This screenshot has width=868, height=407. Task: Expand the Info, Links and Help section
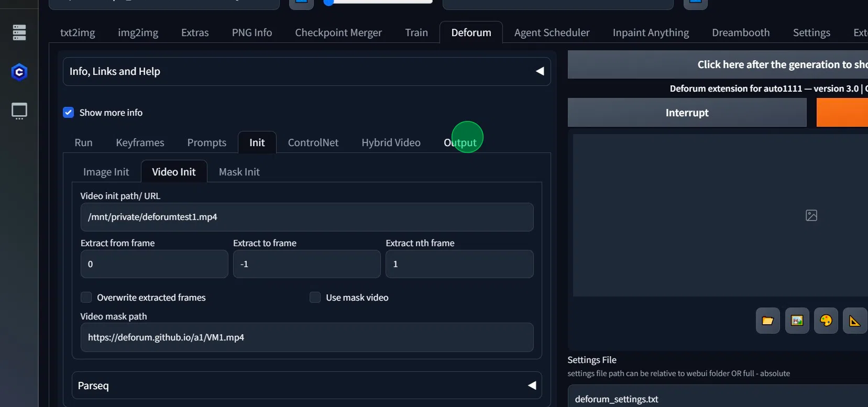point(307,71)
